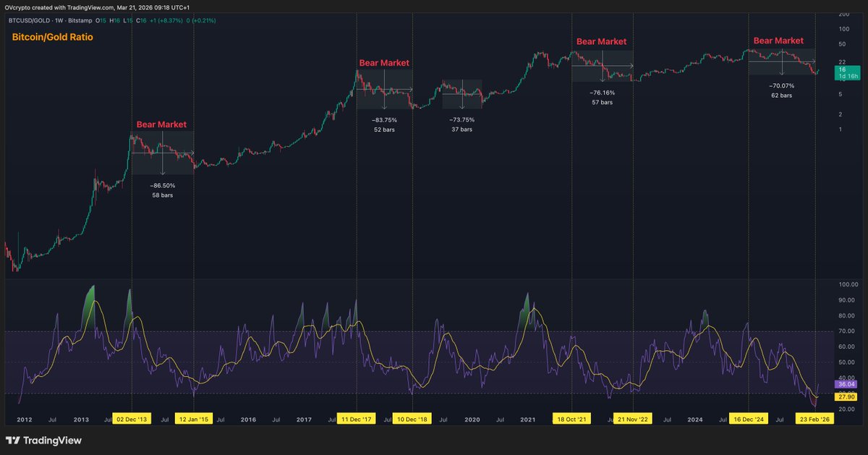The width and height of the screenshot is (868, 455).
Task: Select the 23 Feb '26 date marker
Action: coord(814,418)
